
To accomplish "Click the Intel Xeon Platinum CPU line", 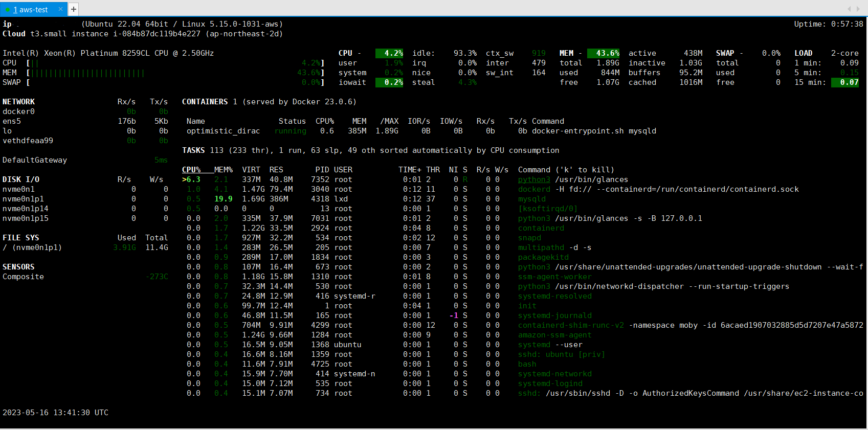I will (x=108, y=53).
